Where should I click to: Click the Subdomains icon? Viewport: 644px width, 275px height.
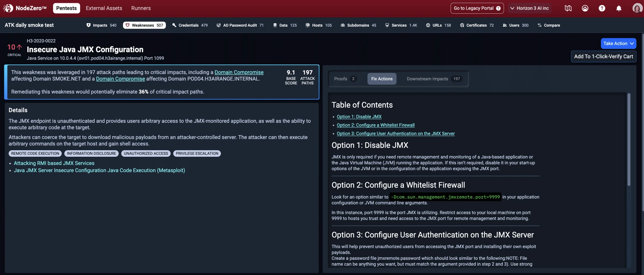click(x=343, y=25)
